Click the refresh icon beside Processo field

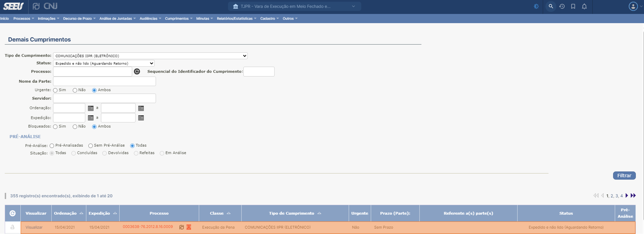click(x=137, y=72)
